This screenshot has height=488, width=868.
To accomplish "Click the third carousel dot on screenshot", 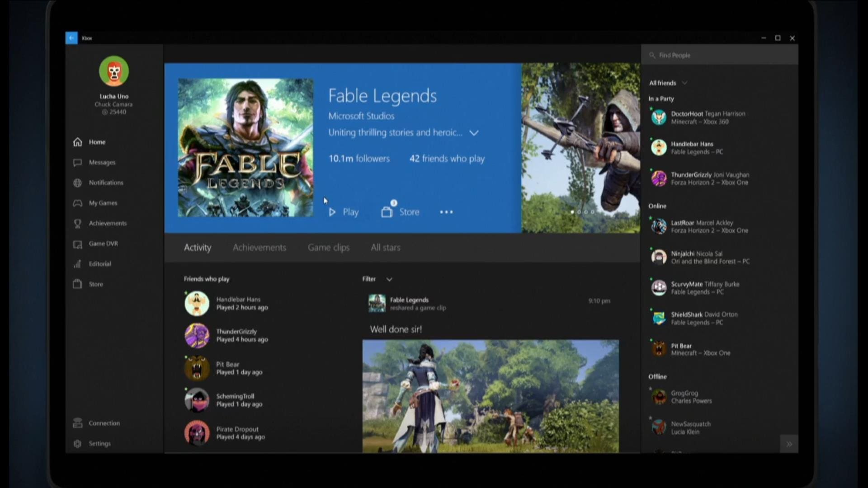I will tap(586, 212).
